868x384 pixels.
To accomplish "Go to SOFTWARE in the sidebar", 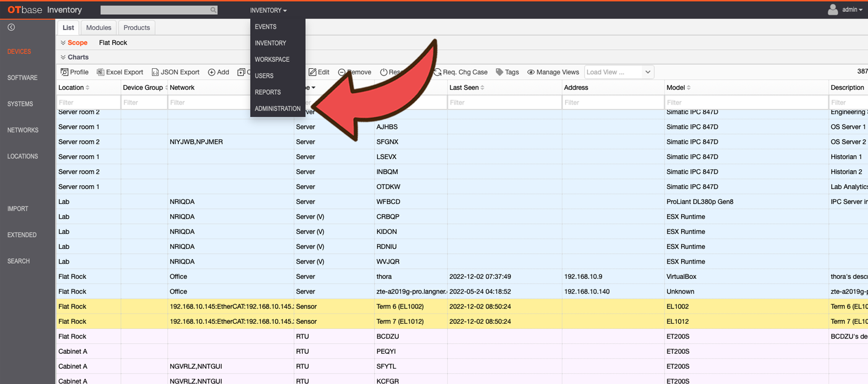I will pos(22,78).
